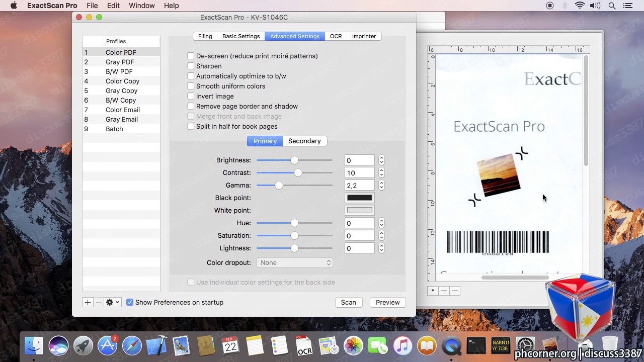Open the Imprinter tab
Viewport: 644px width, 362px height.
coord(364,36)
